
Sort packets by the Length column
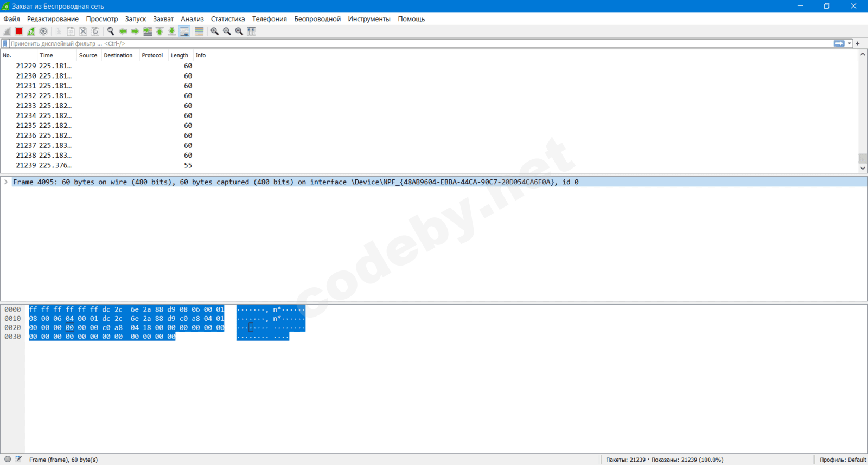[x=180, y=55]
